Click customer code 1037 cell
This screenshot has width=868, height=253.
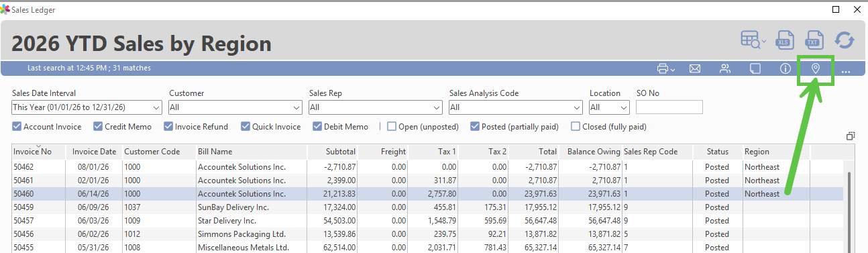pos(132,207)
